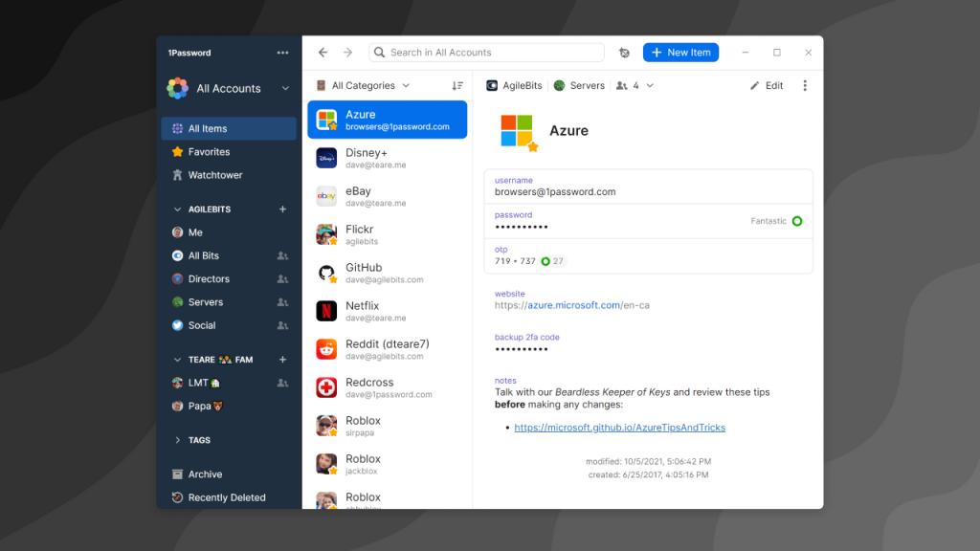
Task: Add new vault with plus next to AGILEBITS
Action: pos(282,209)
